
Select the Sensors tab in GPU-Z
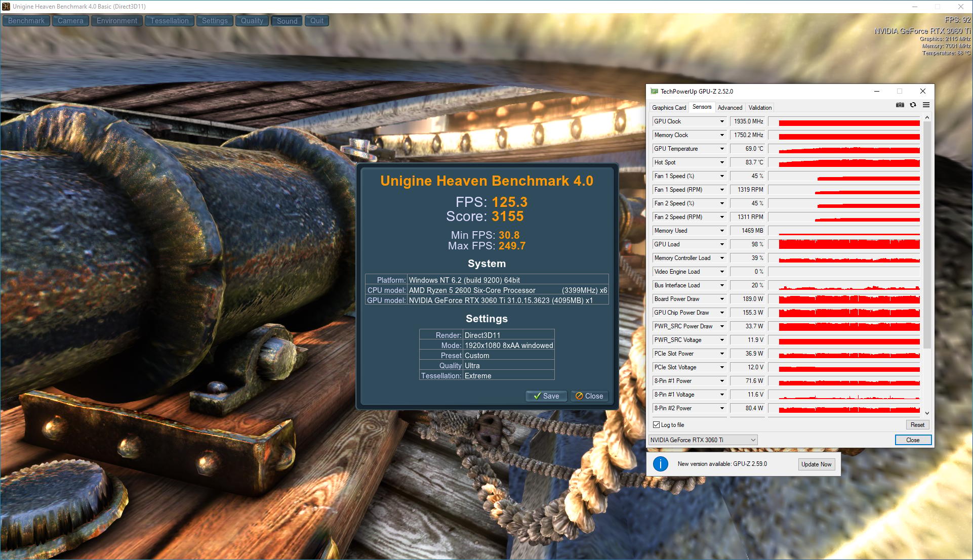click(x=702, y=107)
